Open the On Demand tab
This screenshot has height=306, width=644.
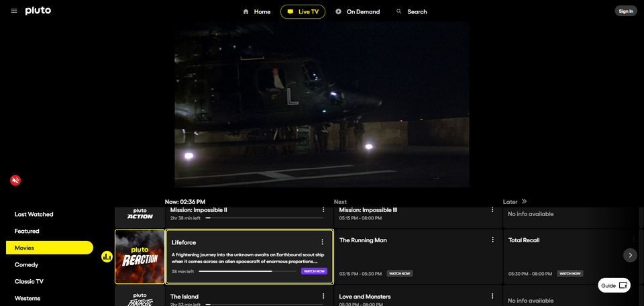click(358, 11)
